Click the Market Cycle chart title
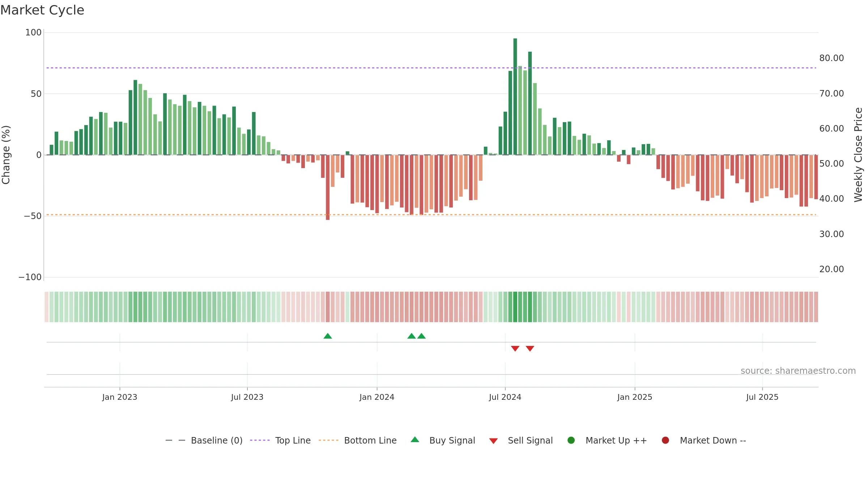The width and height of the screenshot is (868, 488). [42, 10]
